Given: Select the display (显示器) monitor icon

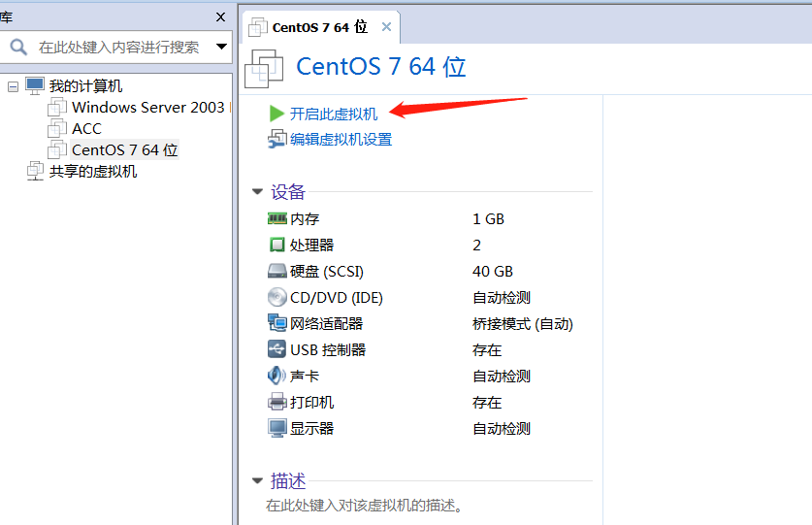Looking at the screenshot, I should [x=277, y=428].
